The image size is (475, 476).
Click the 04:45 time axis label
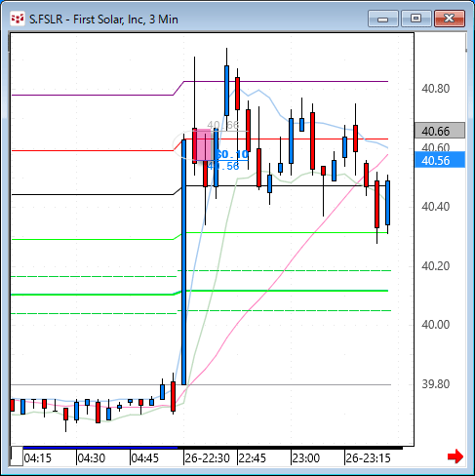coord(145,458)
